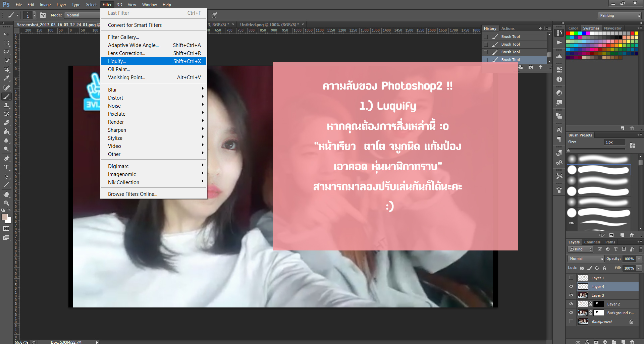Select the Move tool
Viewport: 644px width, 344px height.
point(6,35)
